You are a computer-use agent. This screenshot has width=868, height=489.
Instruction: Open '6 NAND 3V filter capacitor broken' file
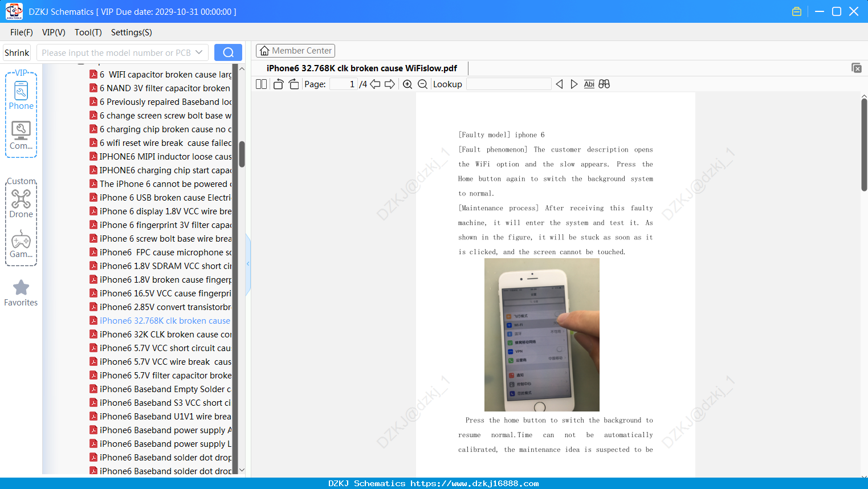tap(161, 88)
